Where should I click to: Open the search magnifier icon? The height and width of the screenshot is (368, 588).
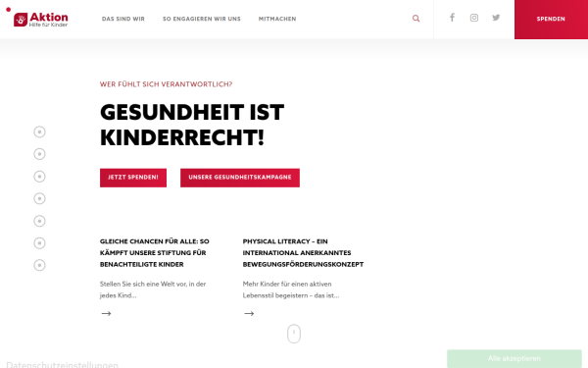[416, 19]
